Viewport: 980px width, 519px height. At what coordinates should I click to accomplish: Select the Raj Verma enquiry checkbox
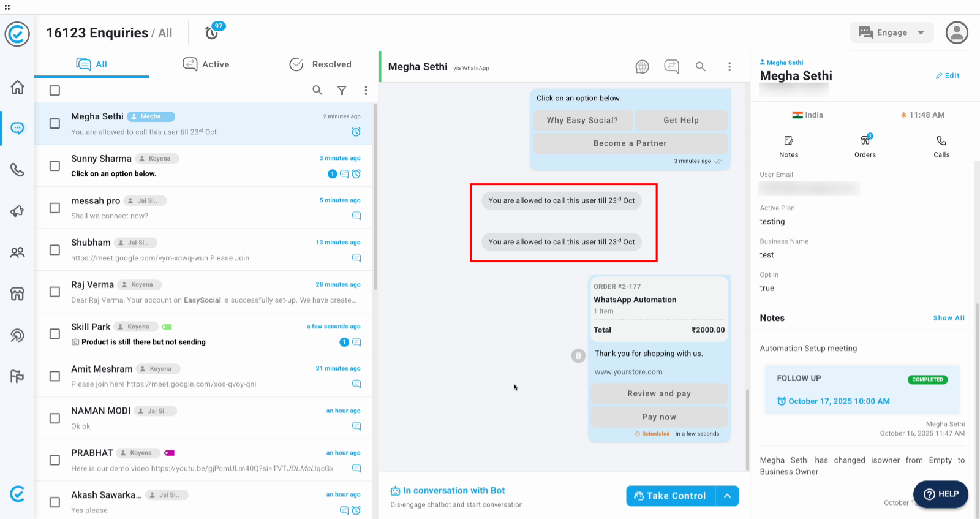point(55,292)
